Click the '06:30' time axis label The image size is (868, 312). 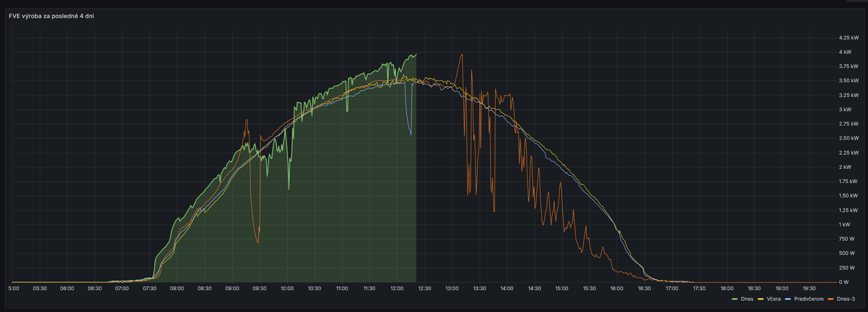tap(95, 288)
